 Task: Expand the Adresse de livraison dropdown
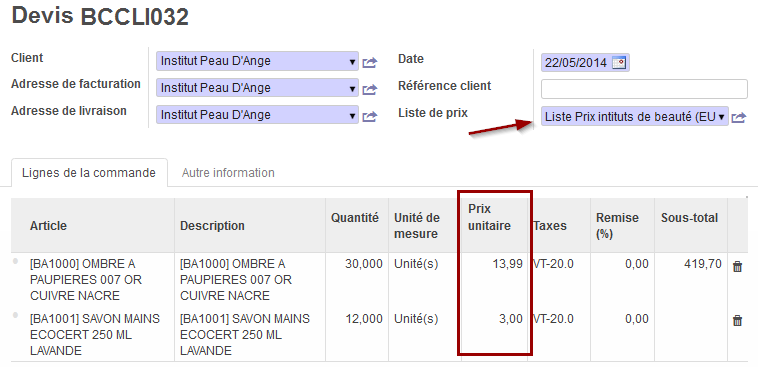(352, 116)
